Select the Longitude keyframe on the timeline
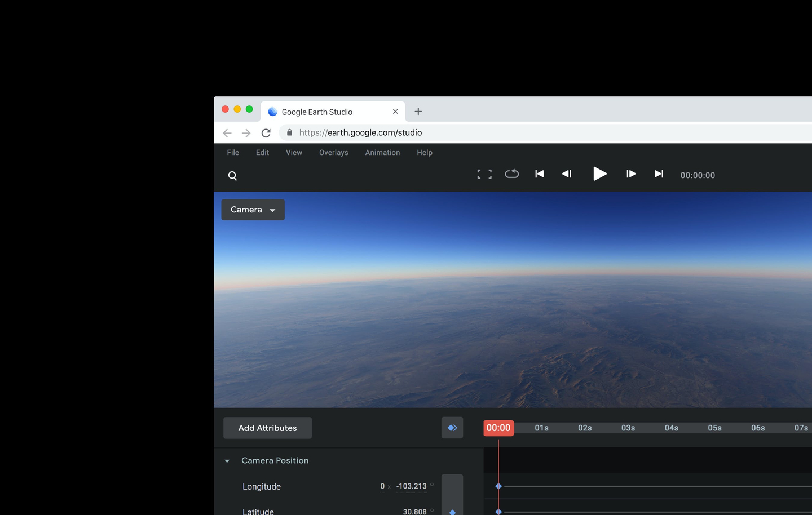812x515 pixels. coord(498,486)
